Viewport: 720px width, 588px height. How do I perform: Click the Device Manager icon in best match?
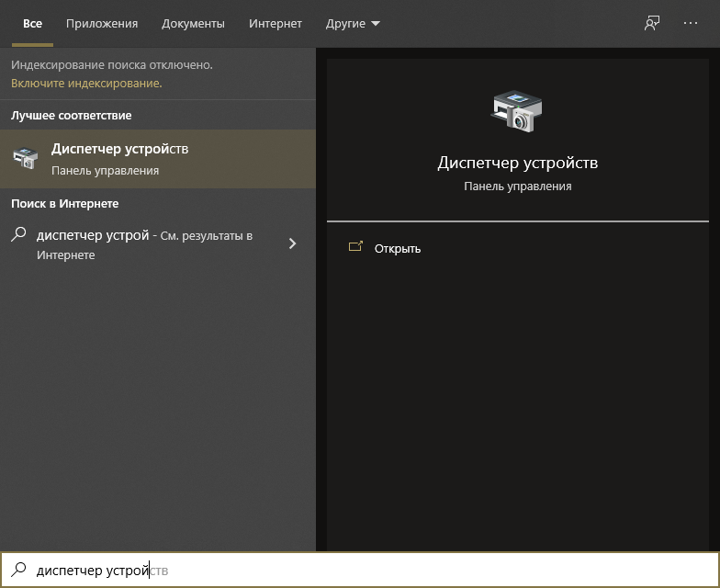click(26, 158)
